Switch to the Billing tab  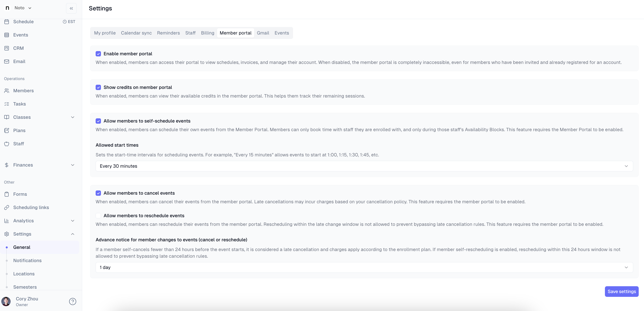pyautogui.click(x=208, y=33)
